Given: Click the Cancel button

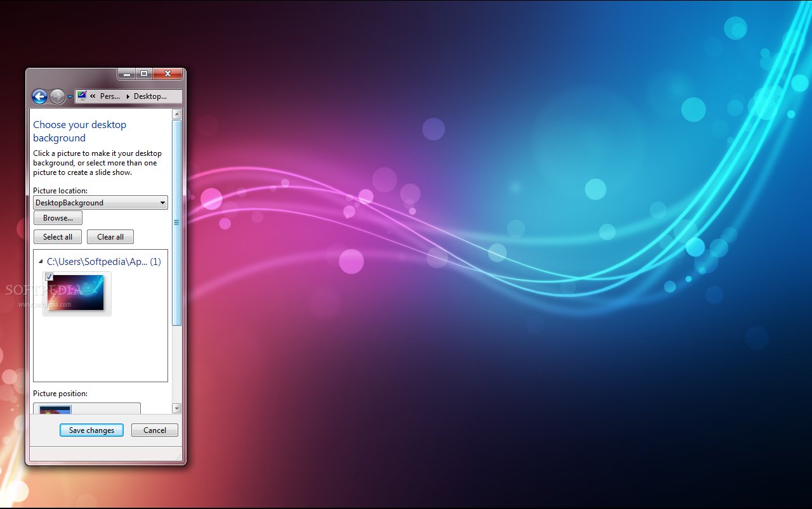Looking at the screenshot, I should pyautogui.click(x=155, y=430).
